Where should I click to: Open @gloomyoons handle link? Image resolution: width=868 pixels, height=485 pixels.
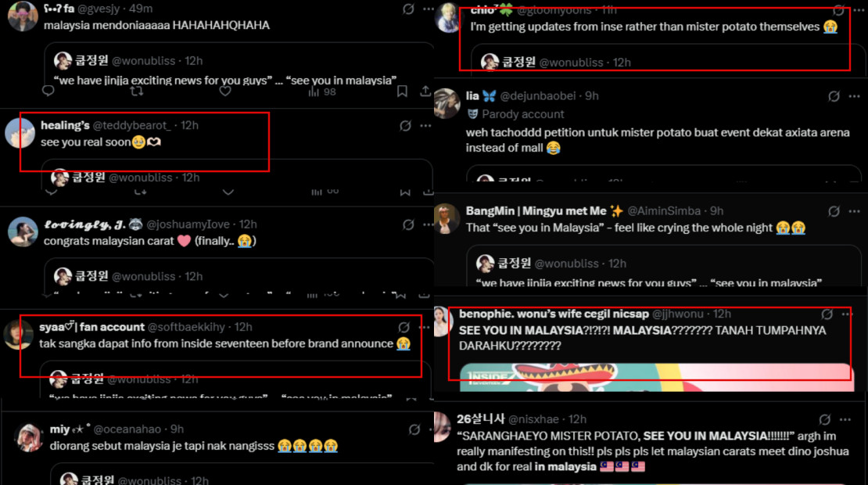click(556, 9)
